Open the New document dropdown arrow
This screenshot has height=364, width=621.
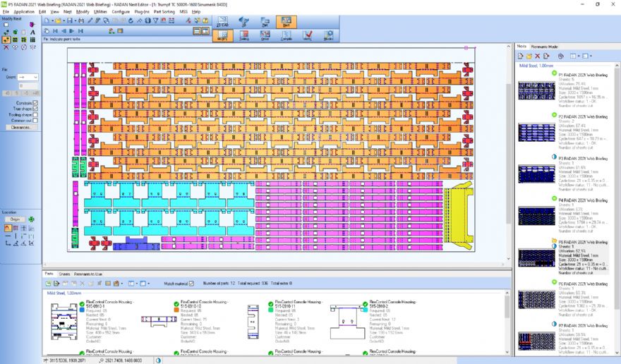[52, 20]
